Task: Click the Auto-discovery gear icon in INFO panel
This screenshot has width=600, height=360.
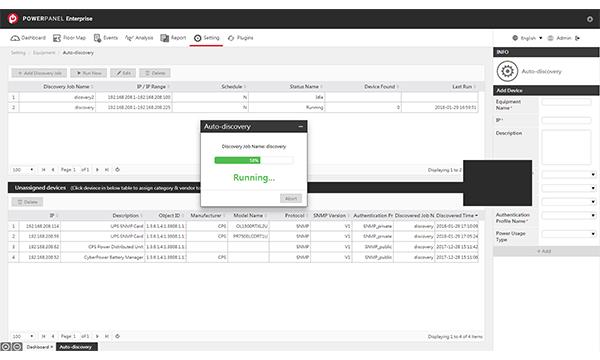Action: point(507,71)
